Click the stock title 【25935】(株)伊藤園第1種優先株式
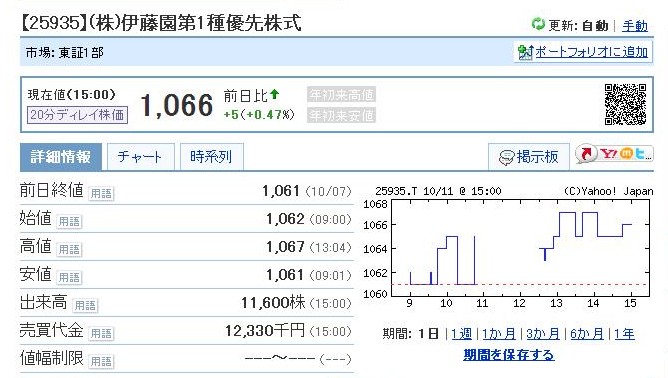The width and height of the screenshot is (668, 378). pyautogui.click(x=161, y=23)
